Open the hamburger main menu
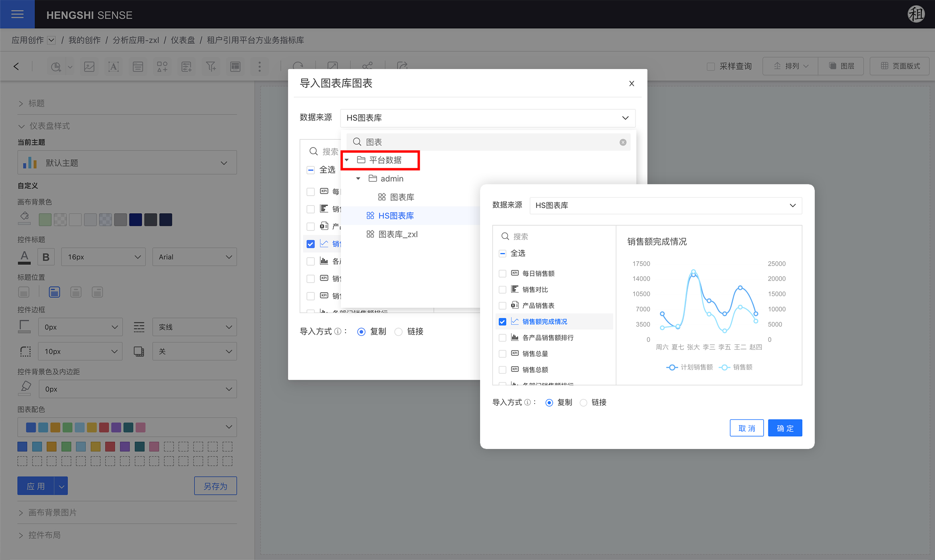935x560 pixels. (17, 14)
